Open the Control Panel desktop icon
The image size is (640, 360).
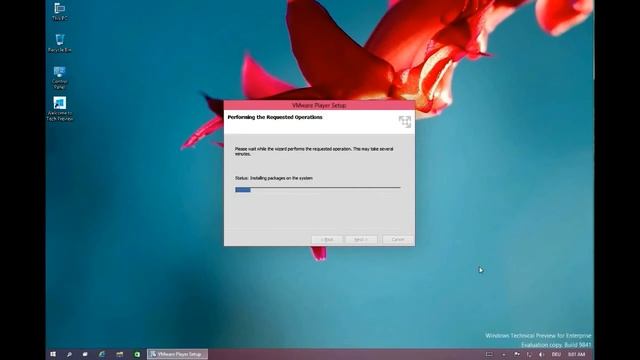[x=60, y=78]
